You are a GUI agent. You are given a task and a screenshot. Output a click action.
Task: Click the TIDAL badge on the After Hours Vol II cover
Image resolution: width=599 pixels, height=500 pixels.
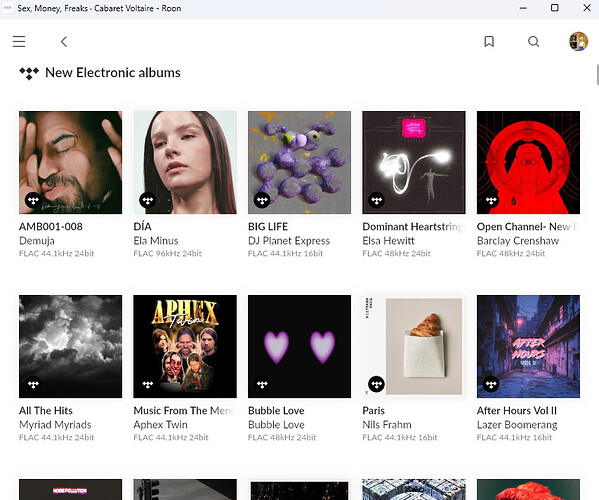pyautogui.click(x=491, y=384)
